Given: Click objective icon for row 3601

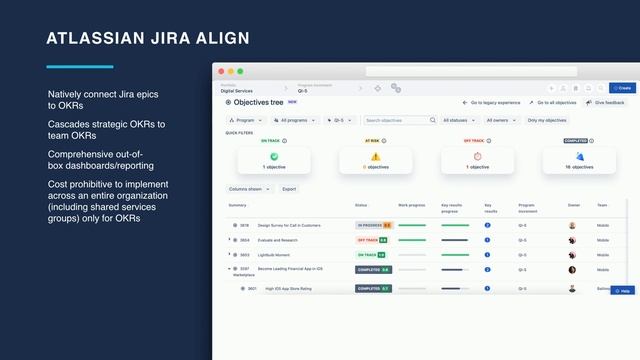Looking at the screenshot, I should tap(243, 289).
